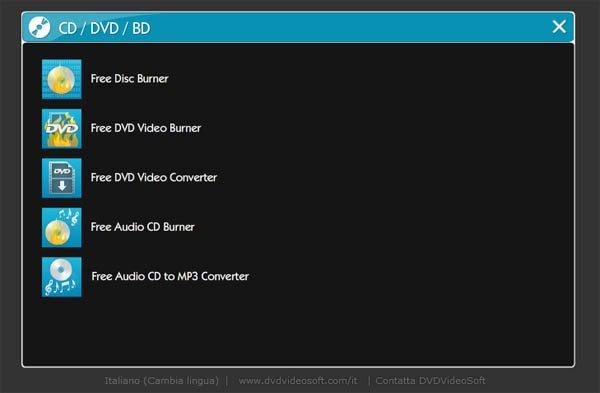600x393 pixels.
Task: Click the disc icon in the title bar
Action: (x=39, y=28)
